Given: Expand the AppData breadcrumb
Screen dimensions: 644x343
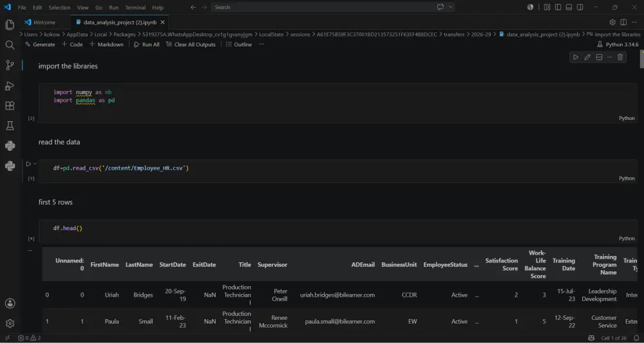Looking at the screenshot, I should (77, 35).
